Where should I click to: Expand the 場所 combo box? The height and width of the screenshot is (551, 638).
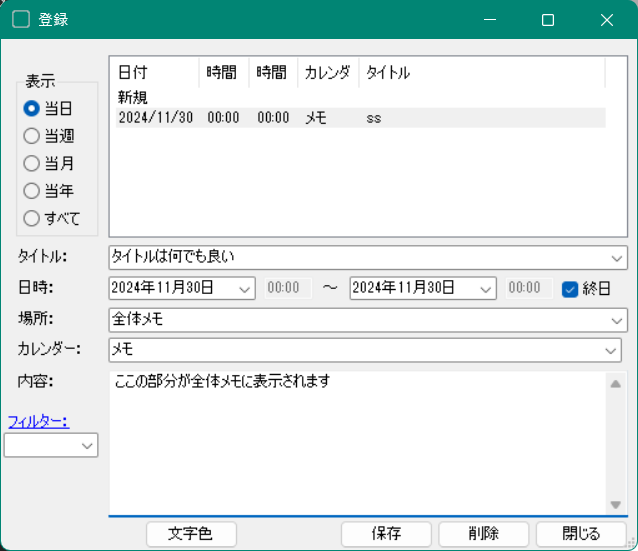click(616, 320)
